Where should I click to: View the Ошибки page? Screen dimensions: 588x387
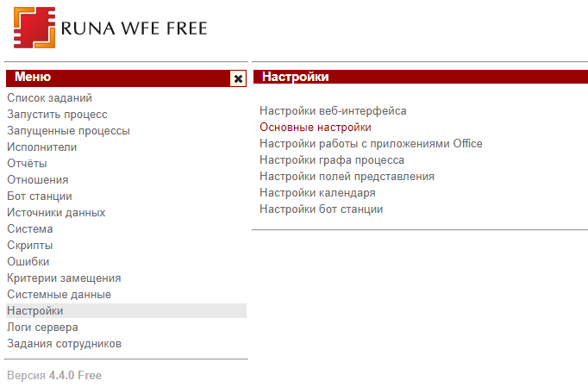(x=28, y=262)
